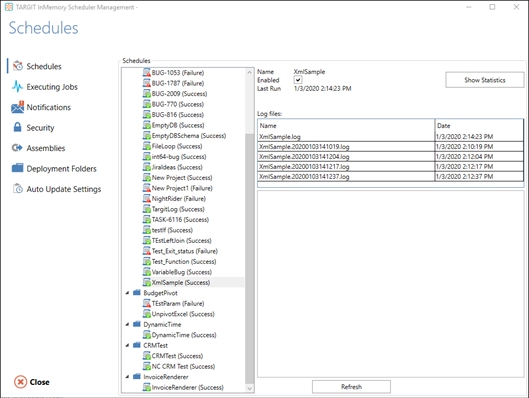Screen dimensions: 529x398
Task: Click the Security padlock icon
Action: tap(17, 127)
